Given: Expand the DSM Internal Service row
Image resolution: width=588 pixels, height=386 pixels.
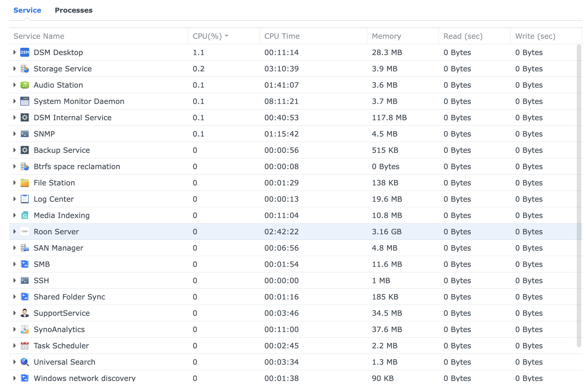Looking at the screenshot, I should click(15, 117).
